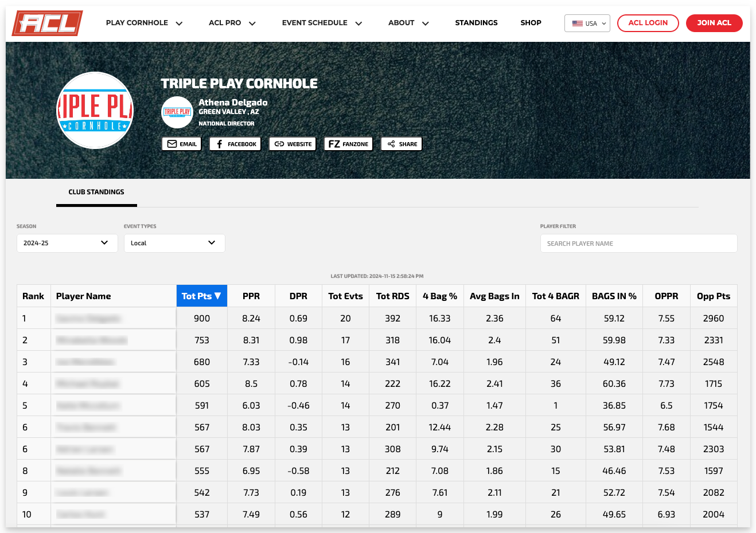756x533 pixels.
Task: Focus the Search Player Name field
Action: (x=638, y=244)
